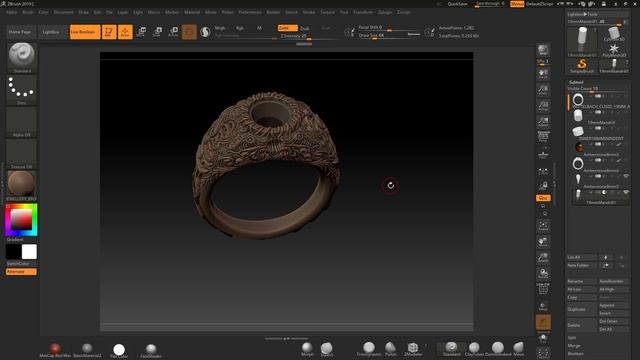Select the Move transform icon
The height and width of the screenshot is (360, 640).
(141, 32)
